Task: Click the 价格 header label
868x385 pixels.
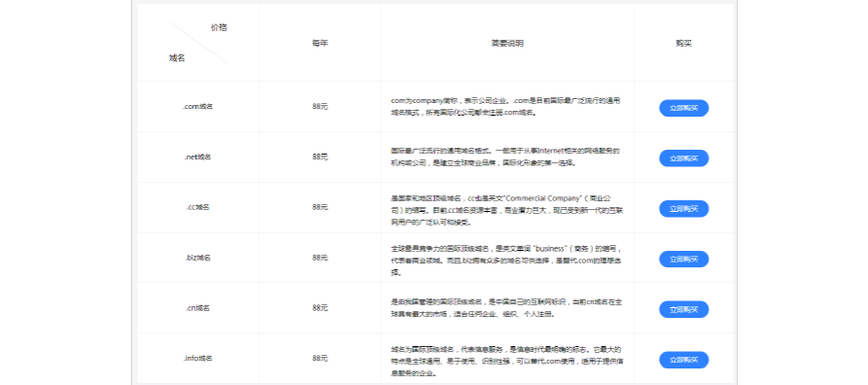Action: 219,27
